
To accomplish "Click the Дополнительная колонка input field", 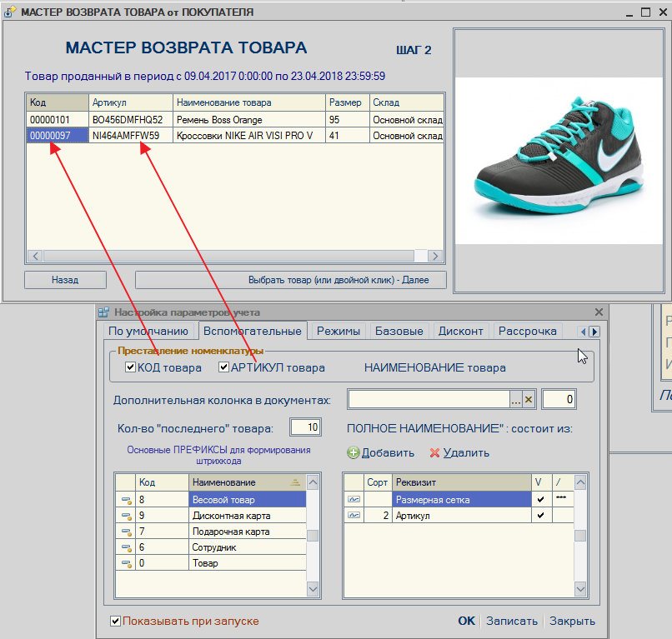I will 429,400.
